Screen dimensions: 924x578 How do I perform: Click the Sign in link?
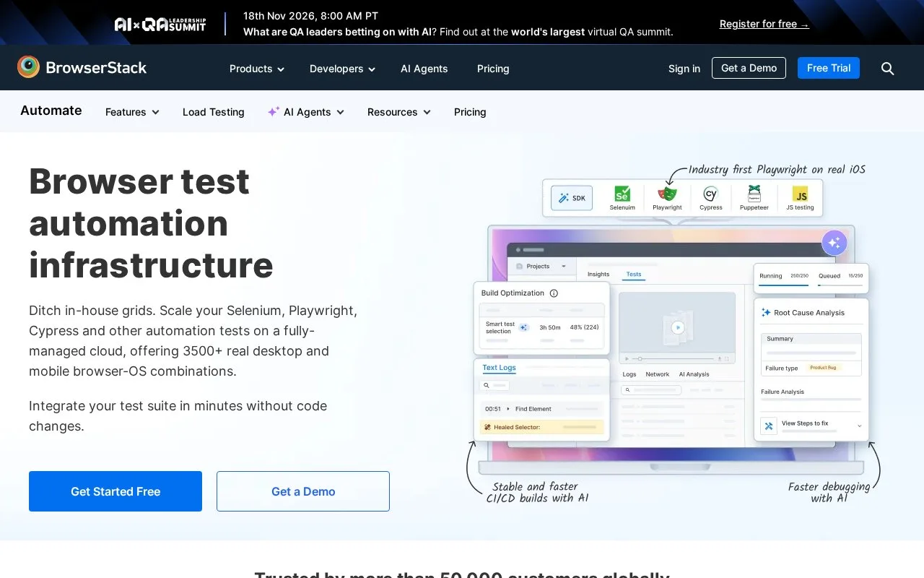pos(684,69)
